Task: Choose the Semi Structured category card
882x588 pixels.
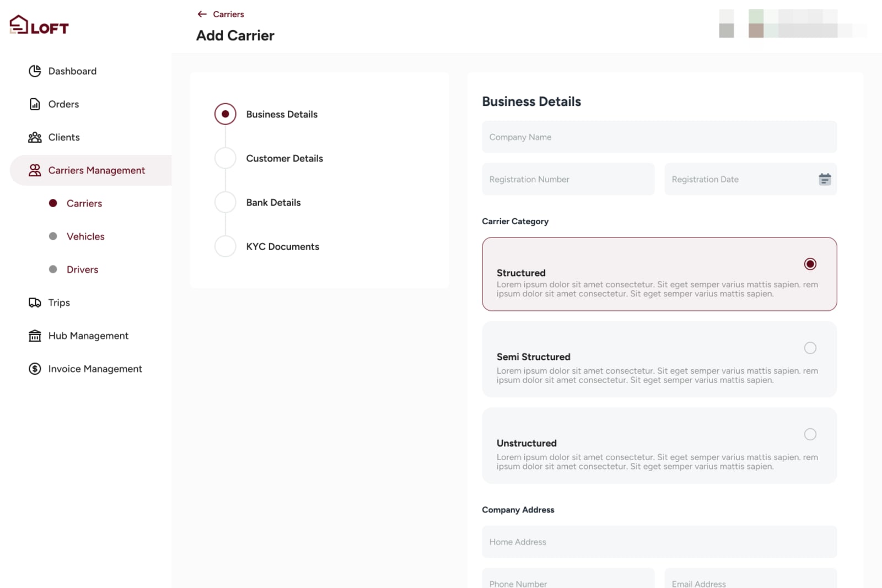Action: [x=659, y=359]
